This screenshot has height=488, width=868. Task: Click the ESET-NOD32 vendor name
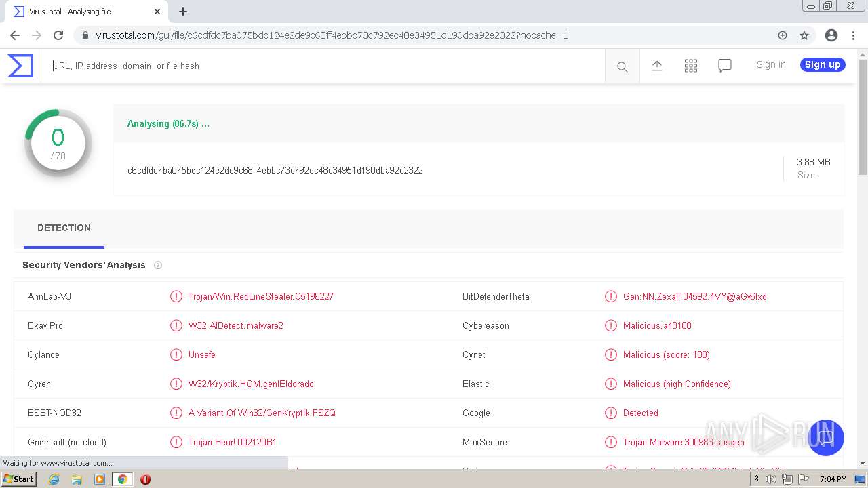coord(54,413)
